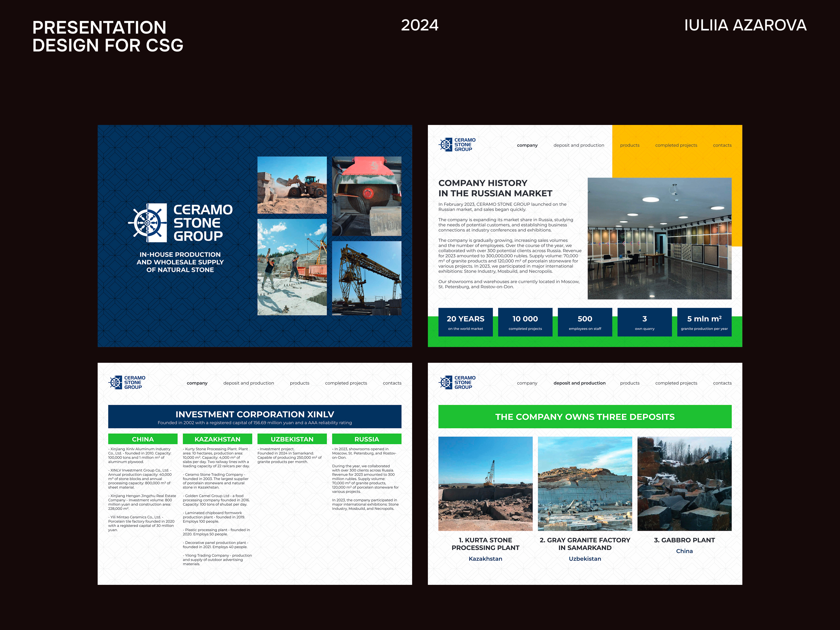Image resolution: width=840 pixels, height=630 pixels.
Task: Click the '20 YEARS on the world market' card
Action: point(466,322)
